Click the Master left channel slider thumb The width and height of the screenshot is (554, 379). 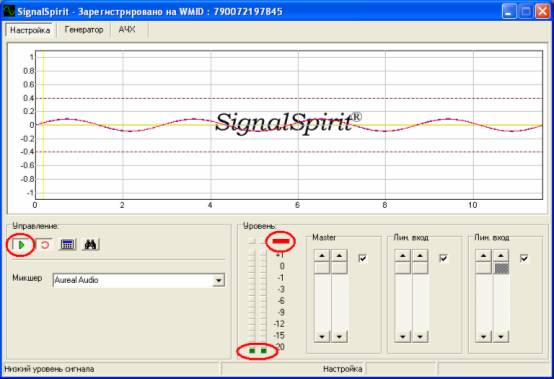pyautogui.click(x=322, y=268)
